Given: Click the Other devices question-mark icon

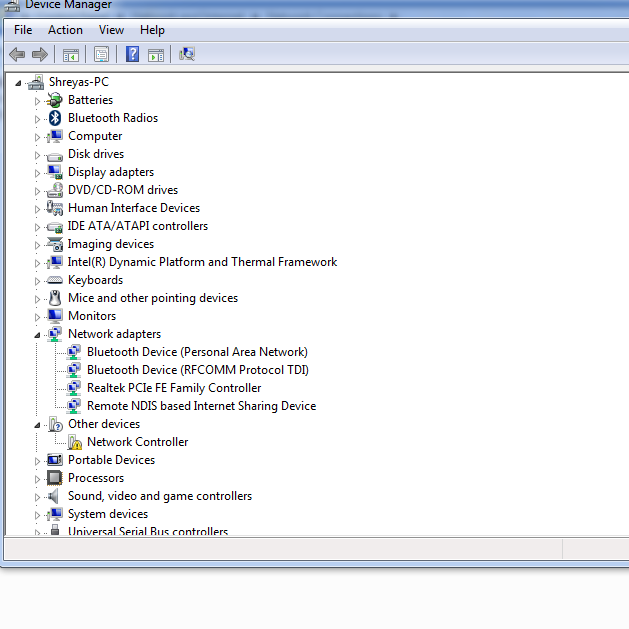Looking at the screenshot, I should [x=55, y=424].
